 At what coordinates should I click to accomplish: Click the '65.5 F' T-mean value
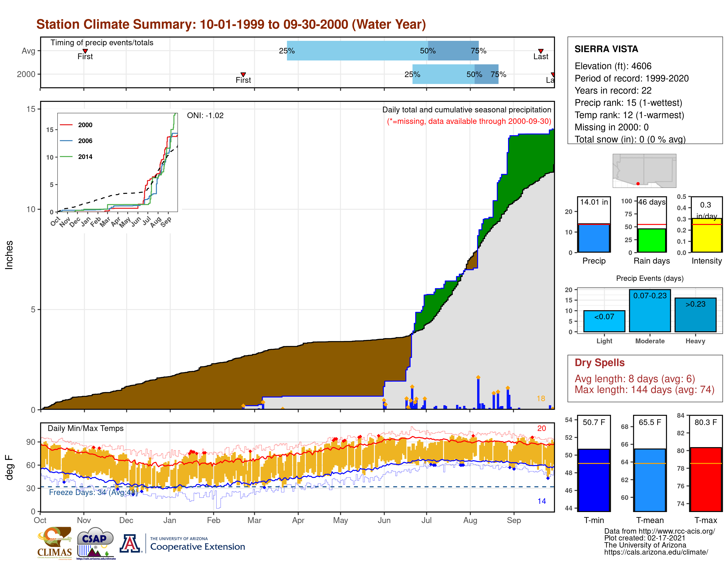pyautogui.click(x=650, y=422)
